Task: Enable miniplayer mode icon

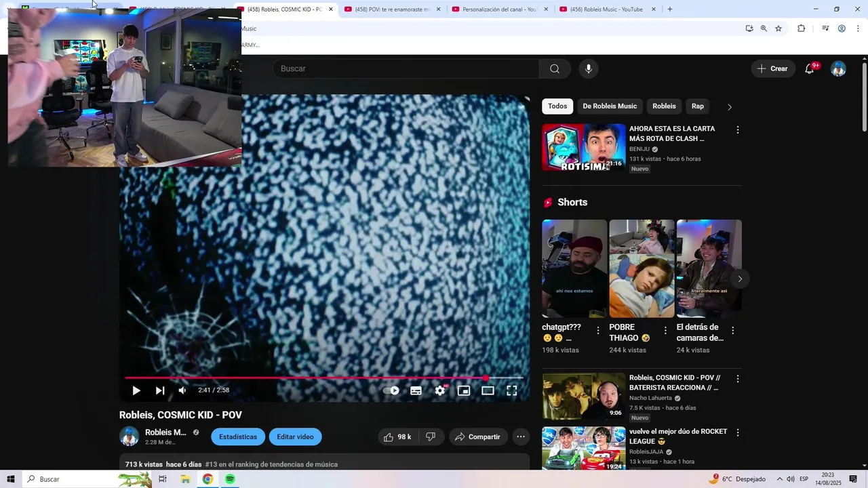Action: 464,390
